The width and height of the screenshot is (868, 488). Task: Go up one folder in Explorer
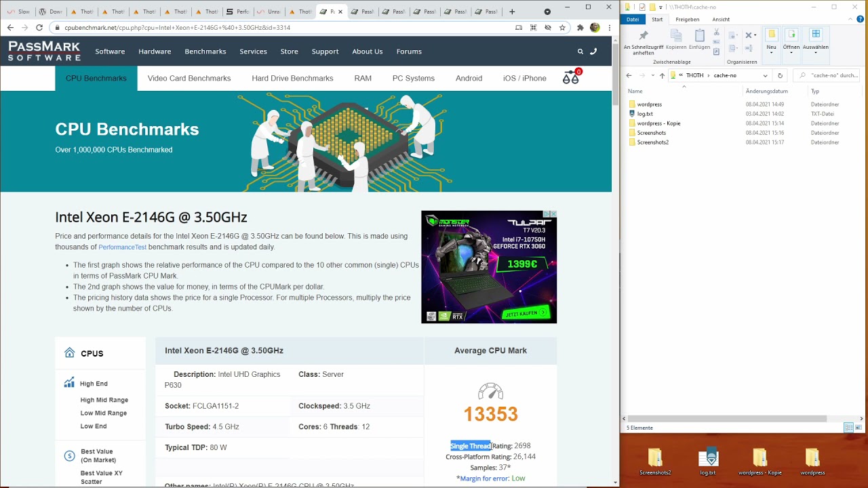pos(662,75)
